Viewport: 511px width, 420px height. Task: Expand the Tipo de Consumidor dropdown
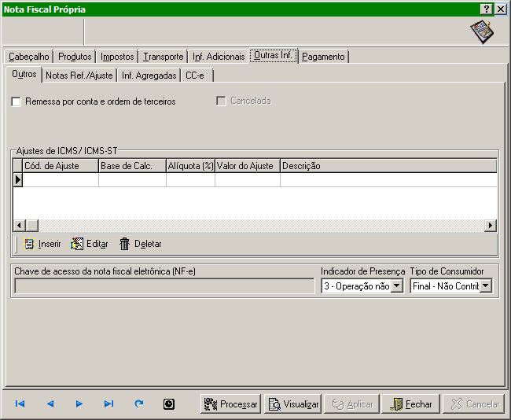pyautogui.click(x=485, y=286)
